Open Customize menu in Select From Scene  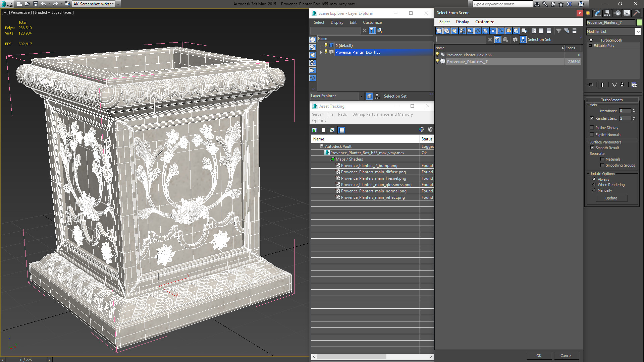click(x=484, y=22)
